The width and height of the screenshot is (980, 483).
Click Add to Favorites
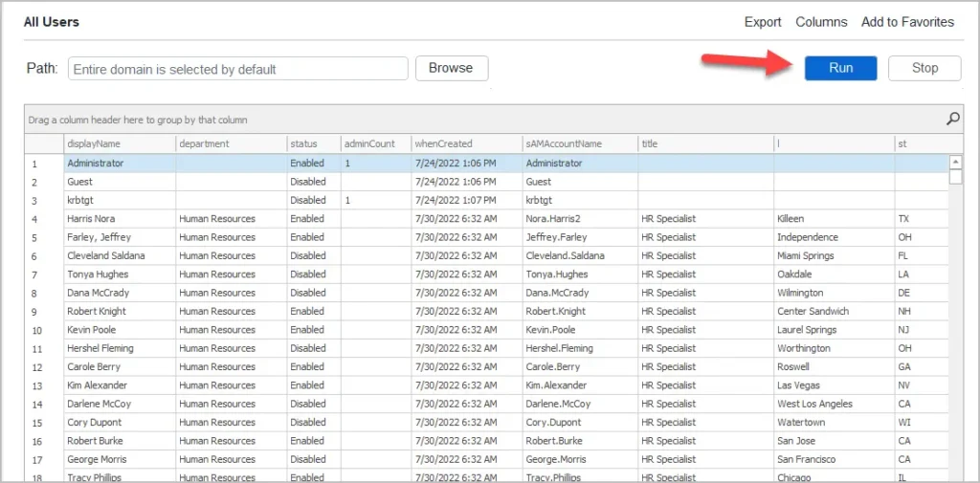coord(907,22)
